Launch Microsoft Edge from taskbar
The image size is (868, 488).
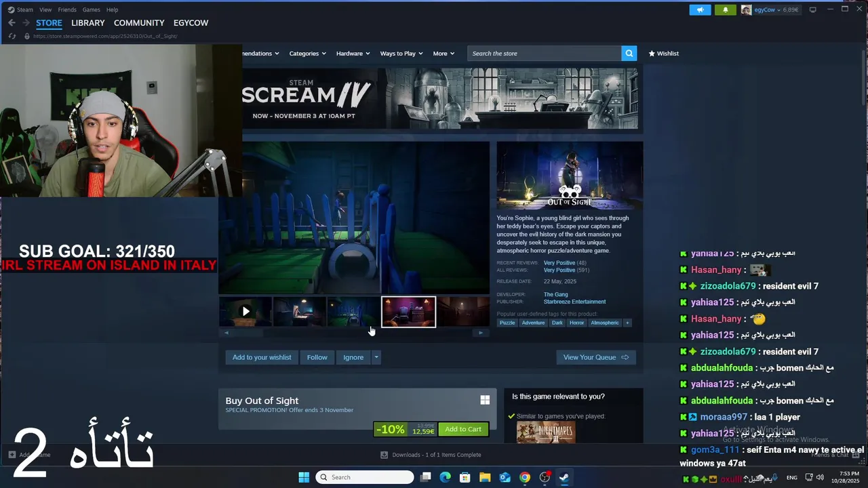click(445, 477)
